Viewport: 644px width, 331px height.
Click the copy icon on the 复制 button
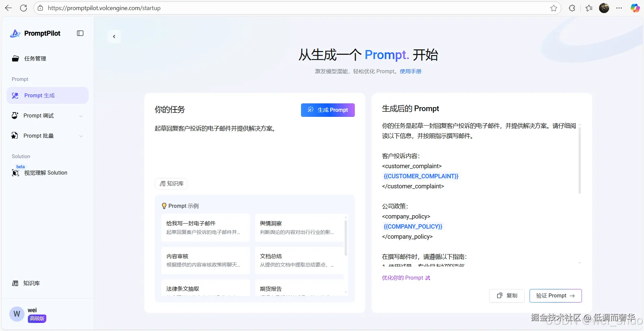[x=499, y=296]
